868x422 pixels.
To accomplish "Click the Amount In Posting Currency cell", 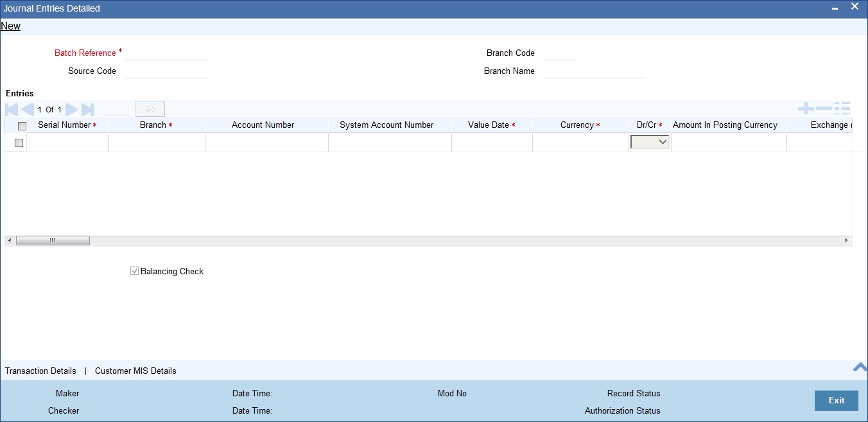I will (729, 142).
